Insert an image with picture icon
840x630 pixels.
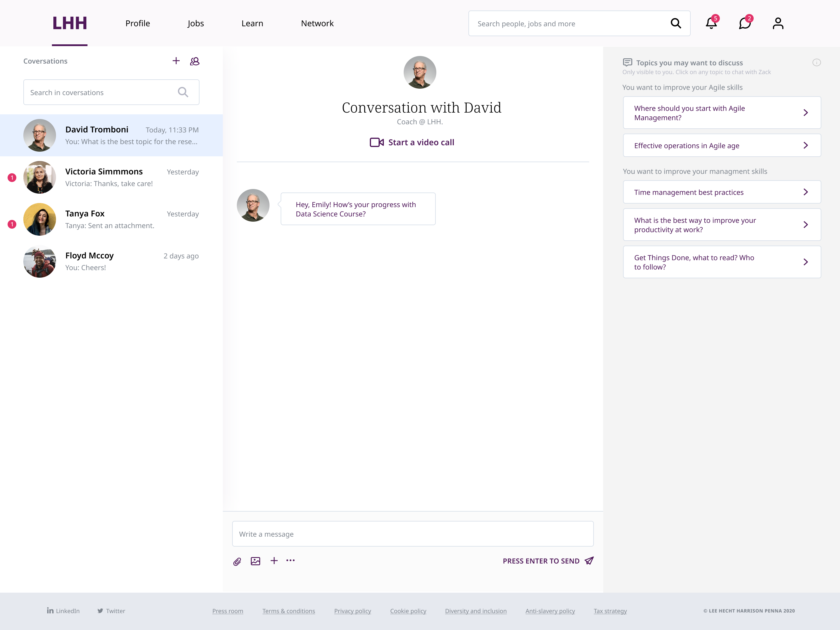point(256,561)
